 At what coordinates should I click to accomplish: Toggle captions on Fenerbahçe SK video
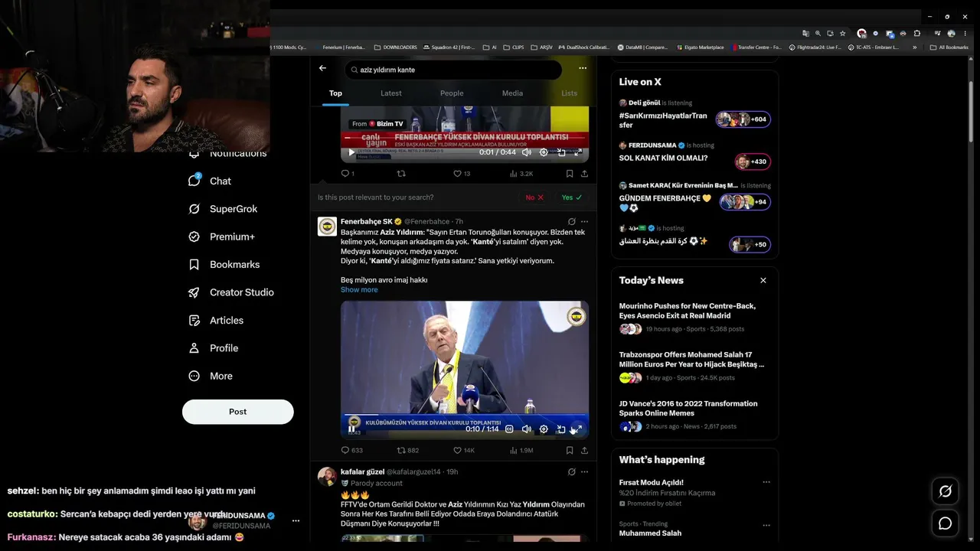click(x=509, y=429)
